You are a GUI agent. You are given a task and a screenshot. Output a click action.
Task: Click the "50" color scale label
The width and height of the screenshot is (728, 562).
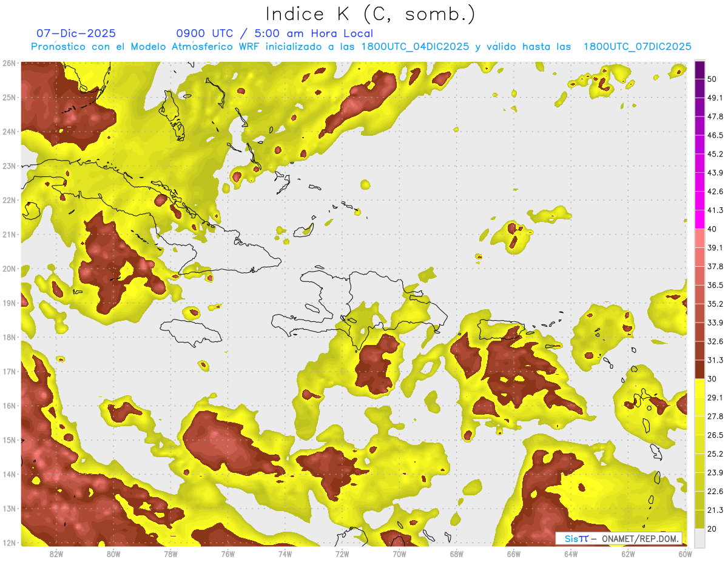click(712, 79)
